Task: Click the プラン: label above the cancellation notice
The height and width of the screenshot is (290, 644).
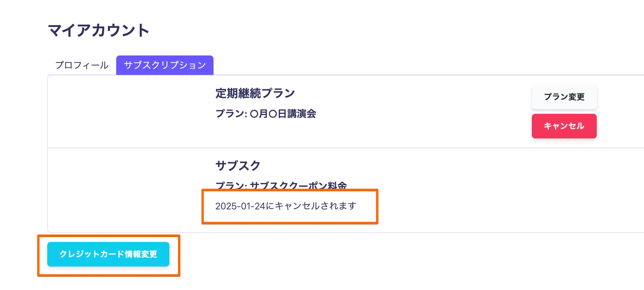Action: pos(231,185)
